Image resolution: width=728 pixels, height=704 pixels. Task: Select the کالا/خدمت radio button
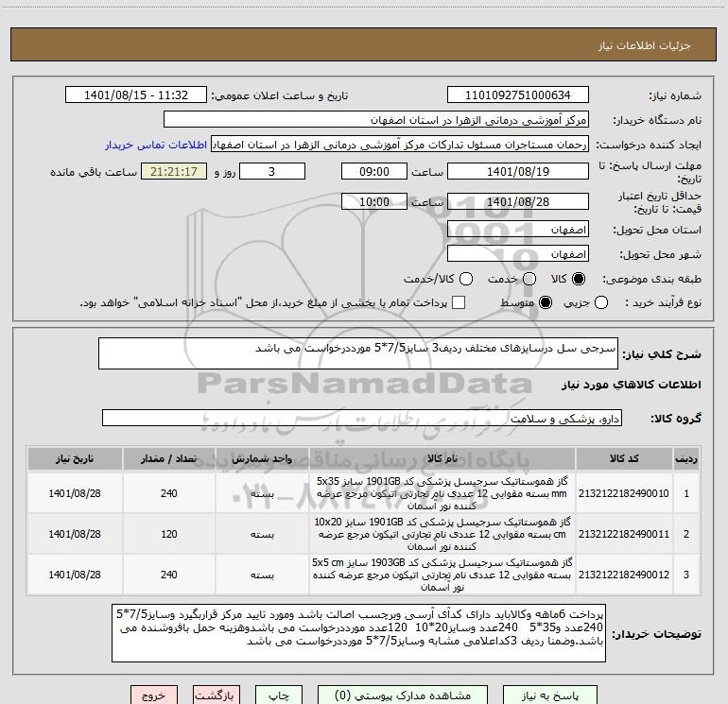tap(466, 279)
